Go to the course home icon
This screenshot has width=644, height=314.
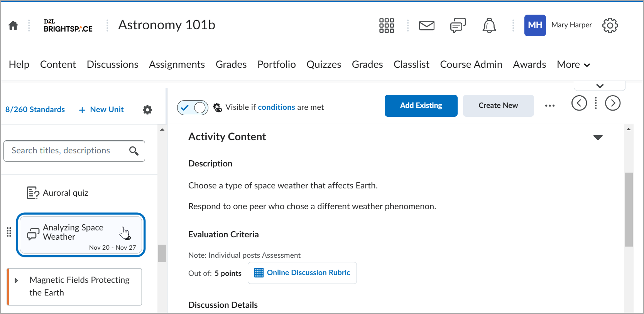point(13,25)
